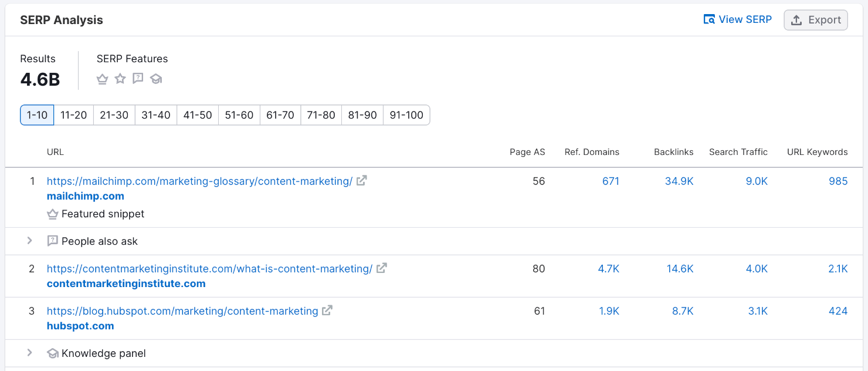Switch to results 91-100
868x371 pixels.
coord(406,115)
